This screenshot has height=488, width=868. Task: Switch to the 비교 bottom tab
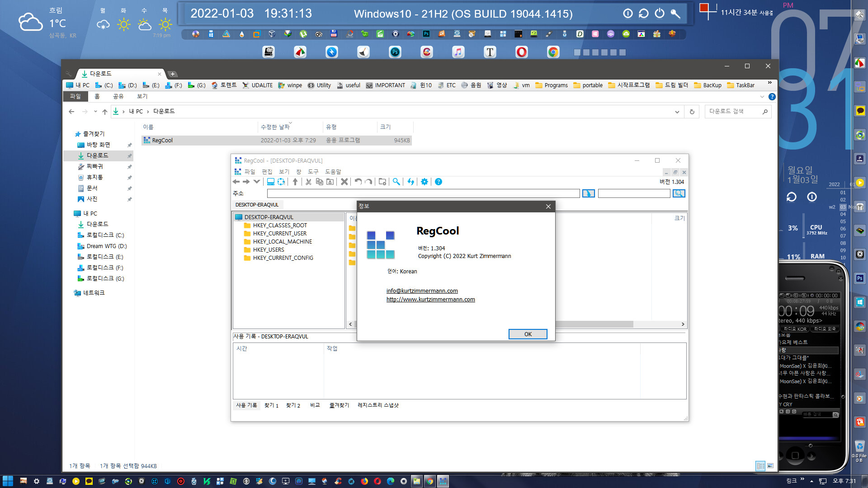315,405
